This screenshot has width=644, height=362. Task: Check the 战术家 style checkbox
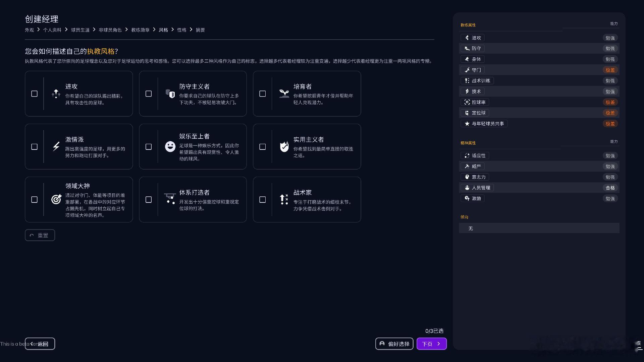[x=262, y=199]
